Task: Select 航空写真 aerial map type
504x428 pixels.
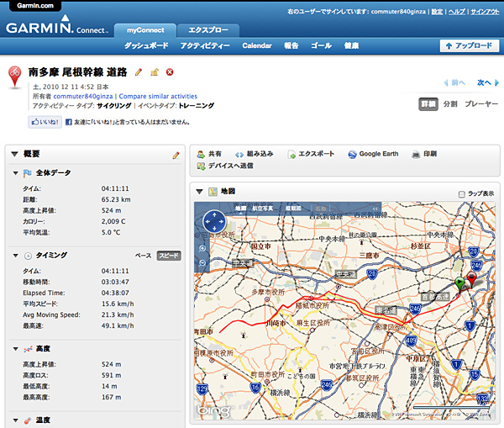Action: click(263, 209)
